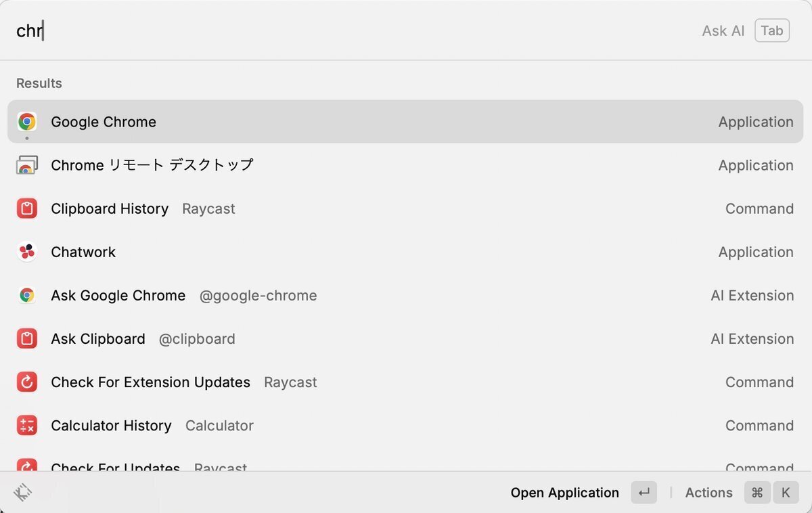The height and width of the screenshot is (513, 812).
Task: Click the Clipboard History icon
Action: pos(27,208)
